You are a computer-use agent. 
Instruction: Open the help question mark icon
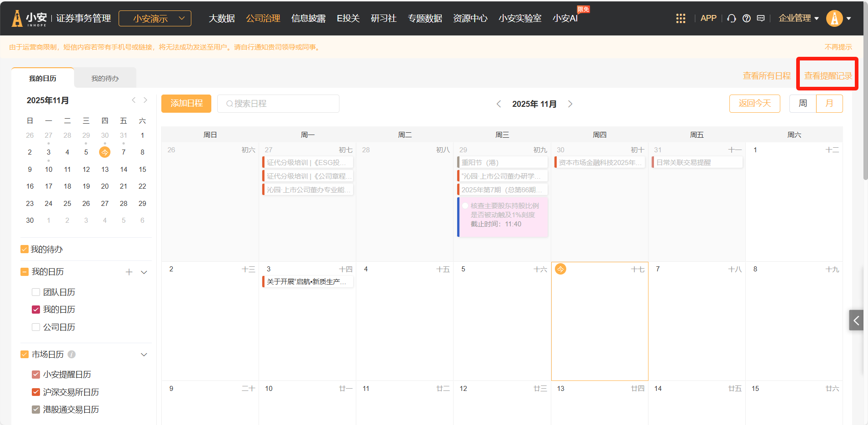[746, 18]
